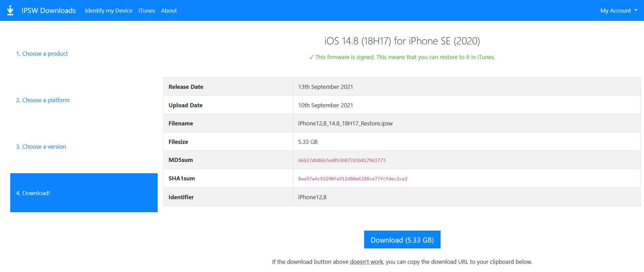This screenshot has width=644, height=272.
Task: Click the MD5sum hash value
Action: click(342, 160)
